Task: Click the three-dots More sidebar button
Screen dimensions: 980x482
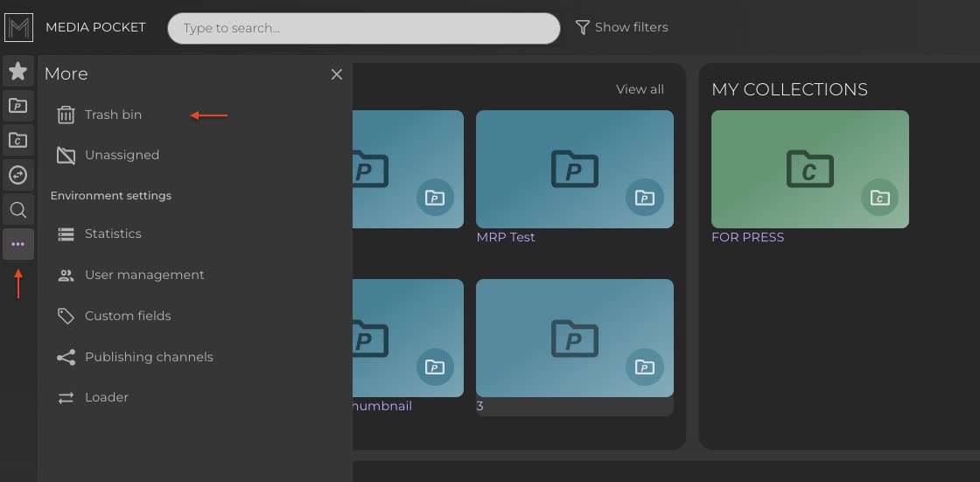Action: (x=18, y=244)
